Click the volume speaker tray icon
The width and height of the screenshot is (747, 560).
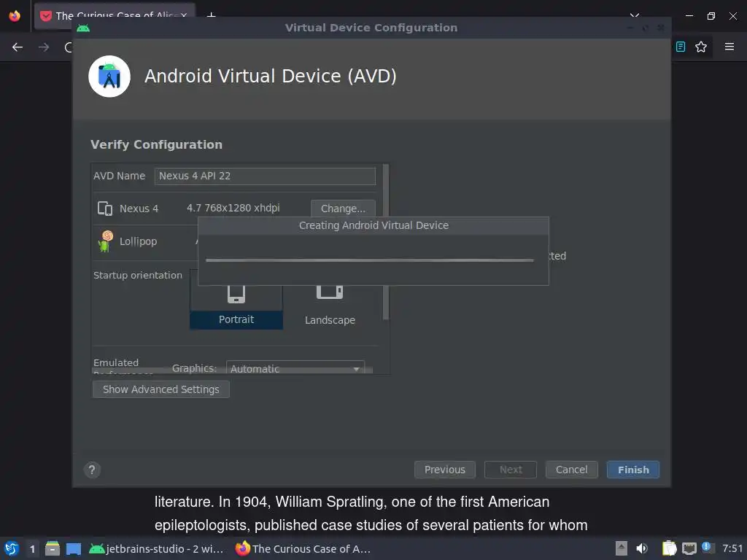coord(642,548)
